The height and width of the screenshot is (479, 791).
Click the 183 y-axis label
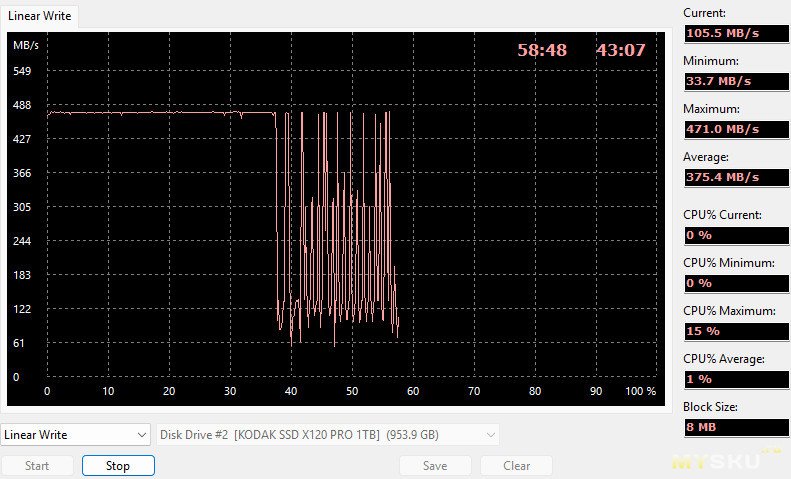pos(22,275)
